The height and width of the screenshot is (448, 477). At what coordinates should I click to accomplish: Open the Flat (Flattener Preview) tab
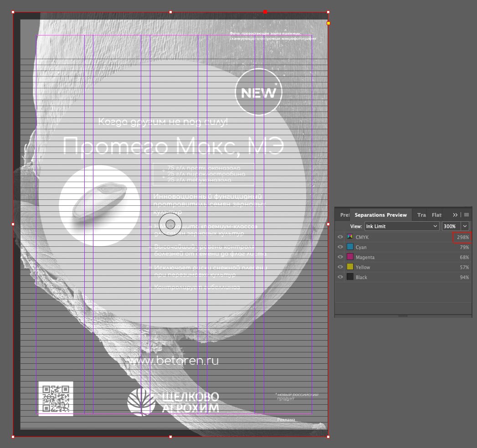(x=436, y=215)
